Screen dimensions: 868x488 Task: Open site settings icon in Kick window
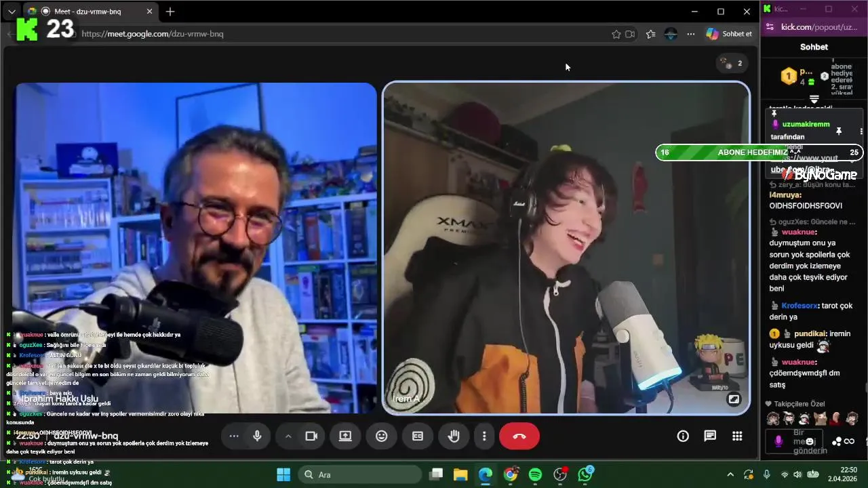pyautogui.click(x=769, y=27)
